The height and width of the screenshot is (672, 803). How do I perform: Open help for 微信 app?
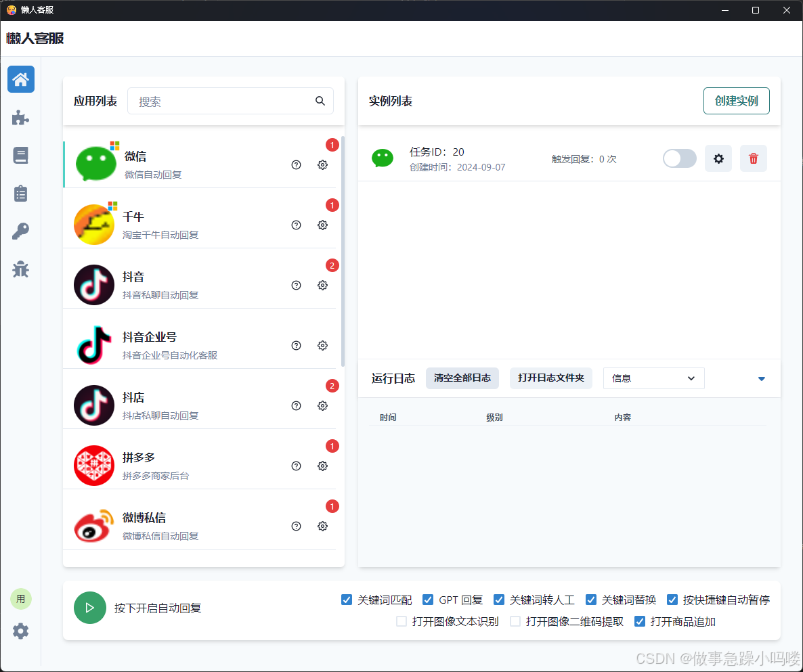tap(296, 165)
